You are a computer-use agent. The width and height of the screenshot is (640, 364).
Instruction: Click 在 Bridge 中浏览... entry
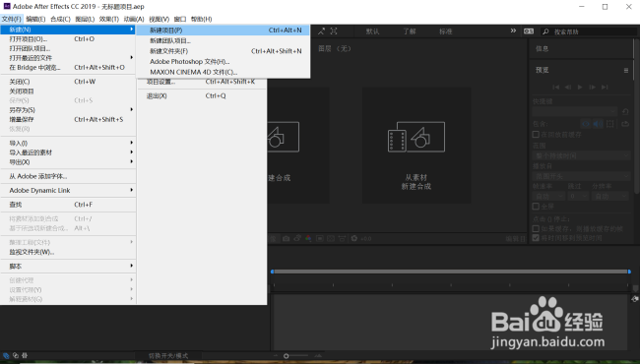68,67
